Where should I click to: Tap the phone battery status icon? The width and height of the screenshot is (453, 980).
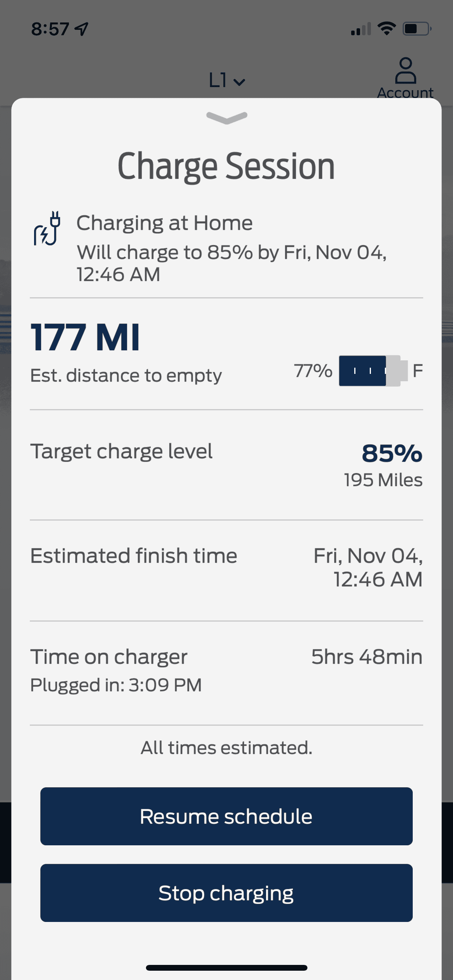coord(417,29)
